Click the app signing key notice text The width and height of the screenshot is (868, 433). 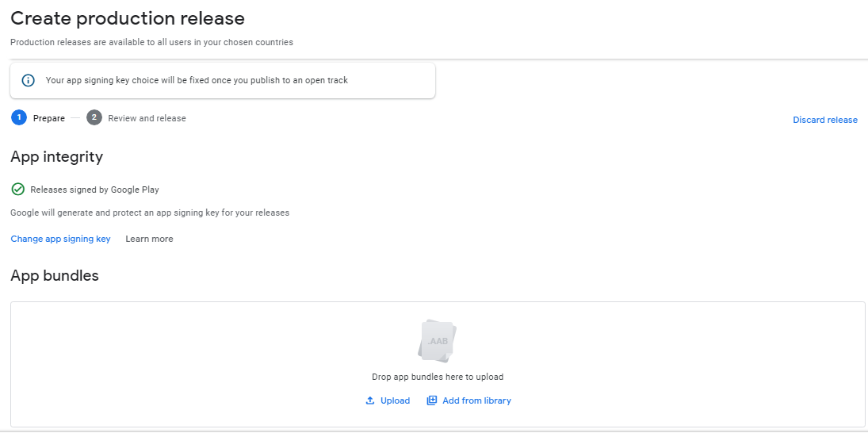pos(197,80)
